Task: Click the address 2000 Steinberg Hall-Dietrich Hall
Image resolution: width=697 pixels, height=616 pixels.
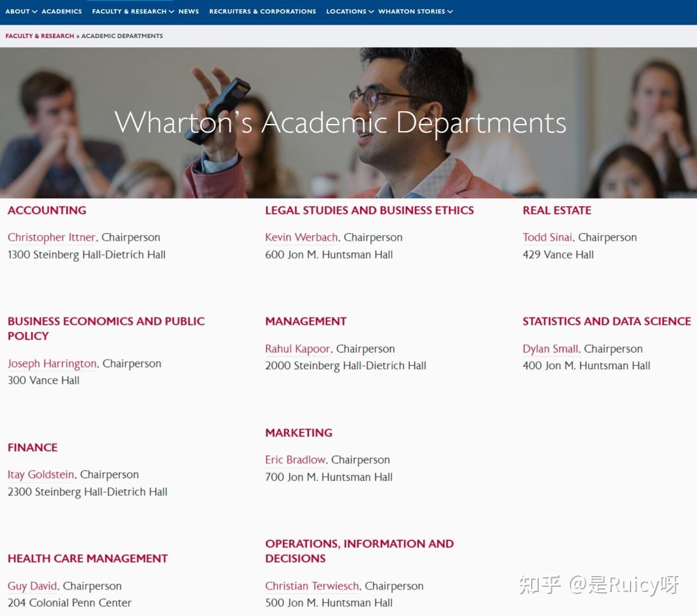Action: point(346,365)
